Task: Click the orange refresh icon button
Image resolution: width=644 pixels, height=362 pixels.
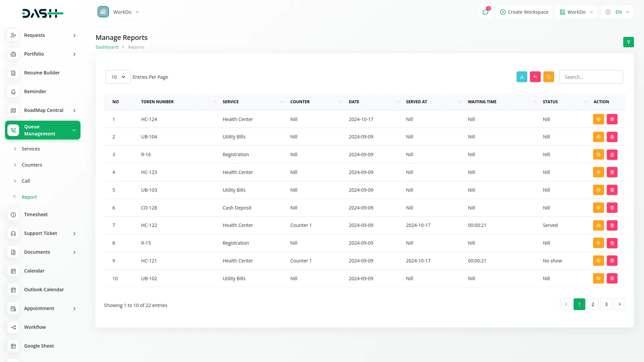Action: click(x=548, y=77)
